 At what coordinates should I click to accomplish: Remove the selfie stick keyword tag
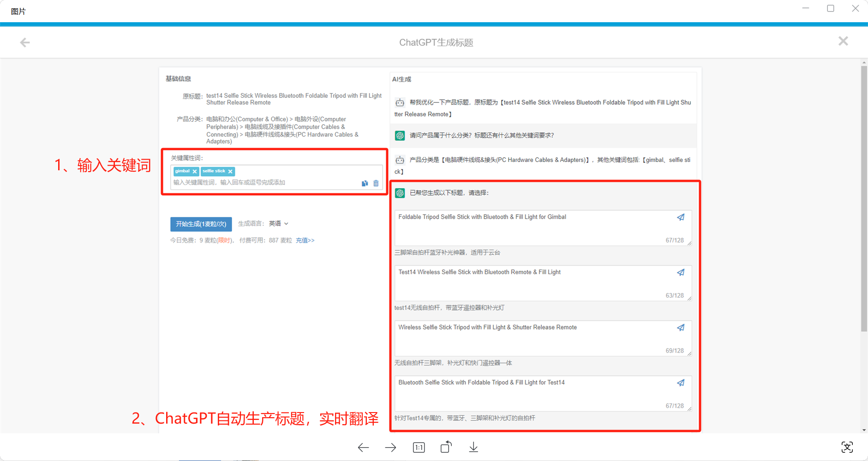point(230,171)
